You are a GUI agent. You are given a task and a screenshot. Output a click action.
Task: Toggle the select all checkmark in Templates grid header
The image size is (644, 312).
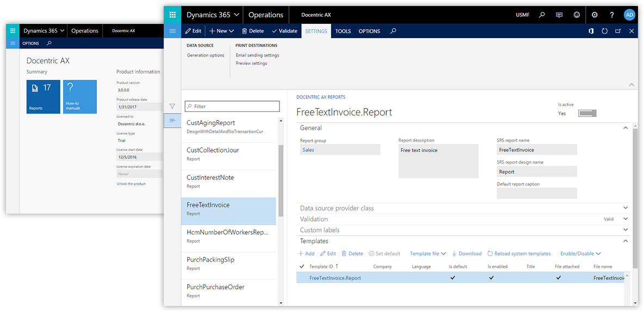click(302, 266)
